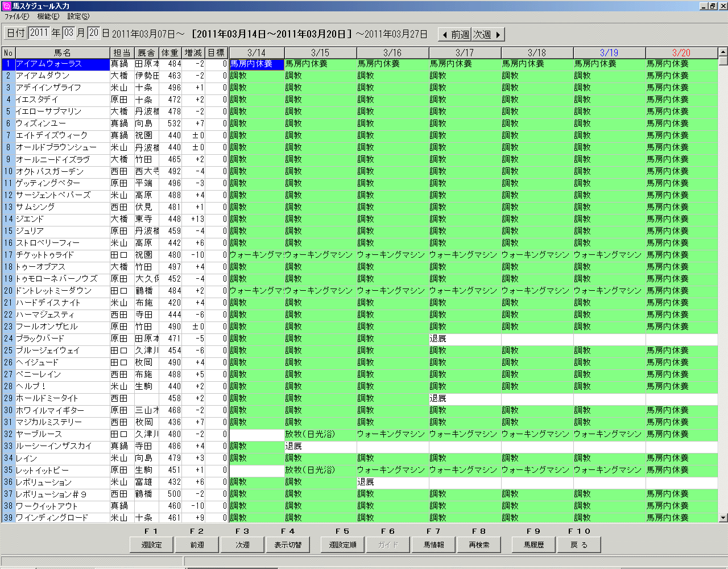Click the 体重 column header

[169, 52]
